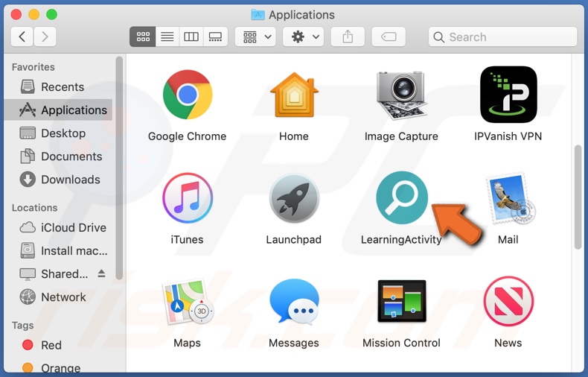Select the Orange tag

58,367
